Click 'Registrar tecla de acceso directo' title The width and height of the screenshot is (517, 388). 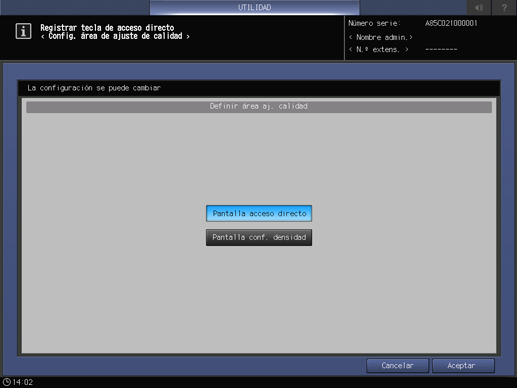coord(107,27)
